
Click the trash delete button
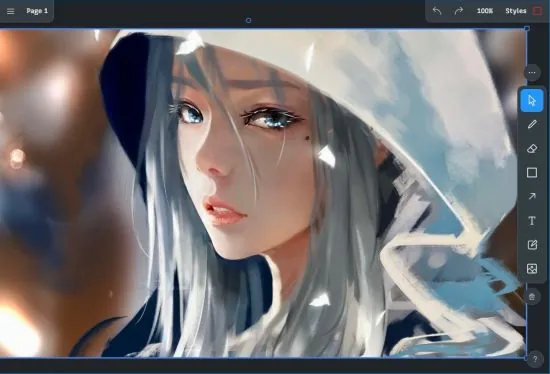[x=532, y=297]
